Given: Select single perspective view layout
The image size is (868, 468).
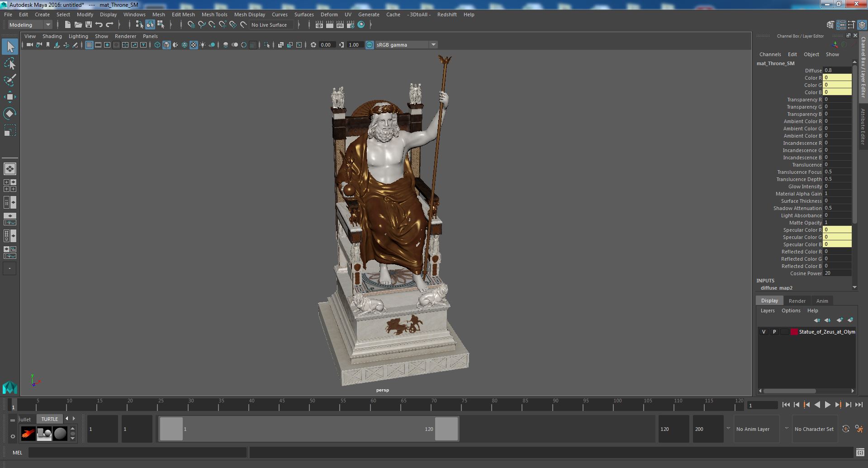Looking at the screenshot, I should (10, 169).
